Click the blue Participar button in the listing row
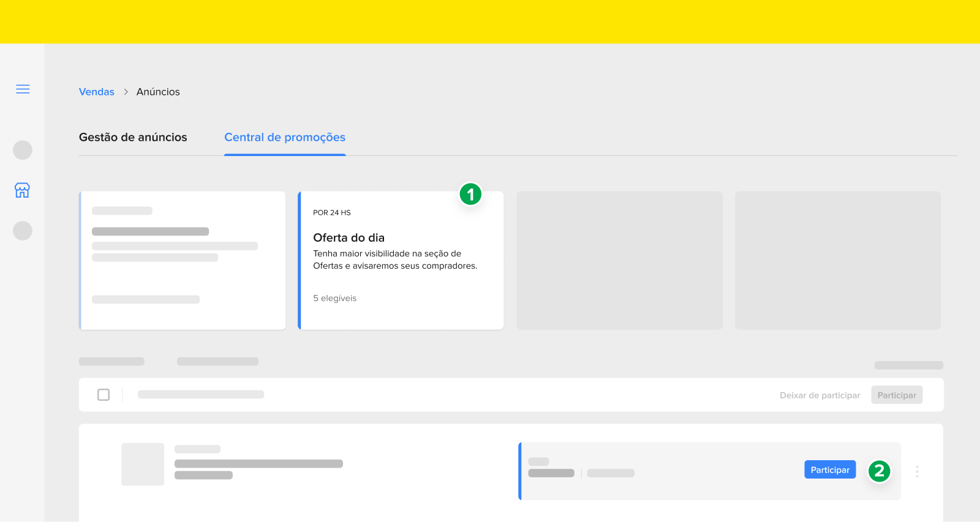This screenshot has height=522, width=980. click(830, 470)
